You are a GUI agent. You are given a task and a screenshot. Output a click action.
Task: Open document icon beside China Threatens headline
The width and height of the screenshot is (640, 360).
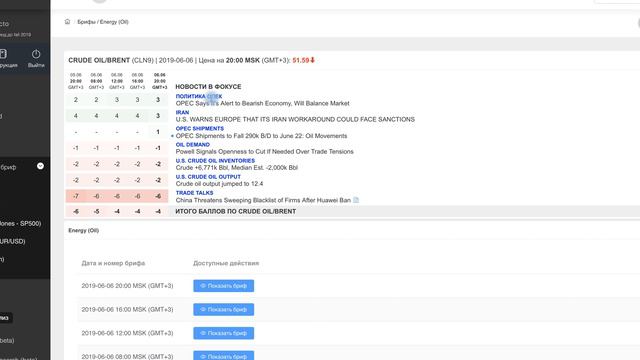356,200
